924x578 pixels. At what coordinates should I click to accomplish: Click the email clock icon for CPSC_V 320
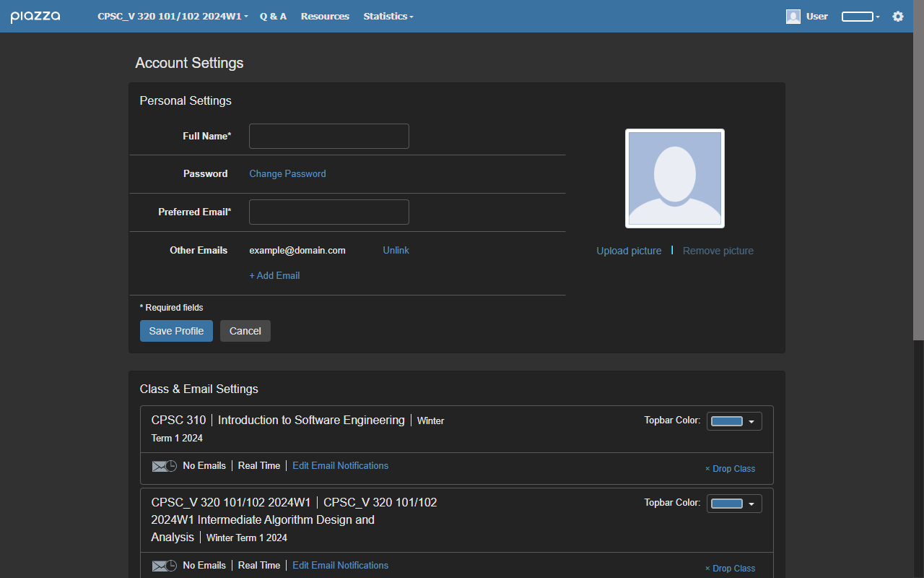coord(164,566)
